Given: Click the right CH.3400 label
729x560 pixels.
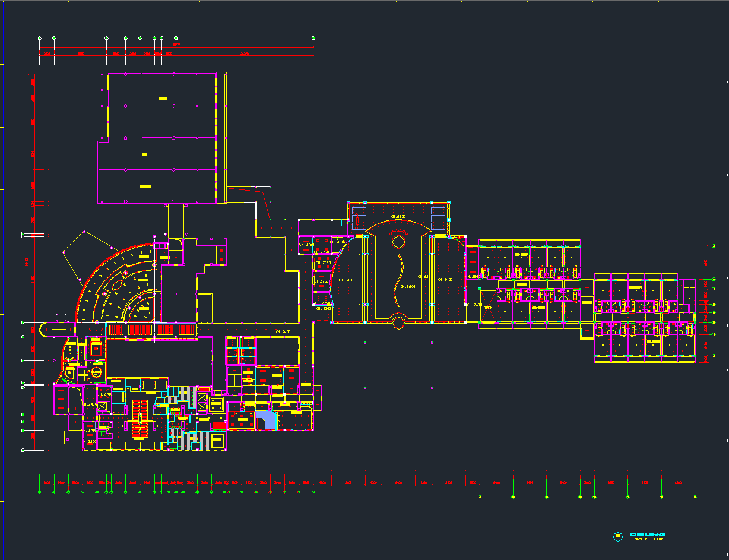Looking at the screenshot, I should click(x=445, y=280).
